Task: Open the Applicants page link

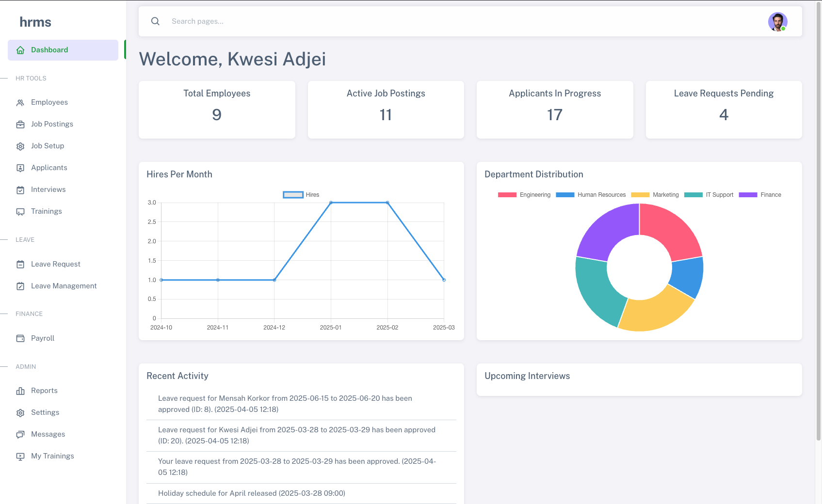Action: click(x=49, y=168)
